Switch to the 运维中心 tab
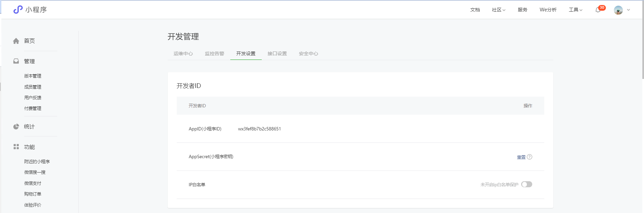Viewport: 644px width, 213px height. coord(183,54)
